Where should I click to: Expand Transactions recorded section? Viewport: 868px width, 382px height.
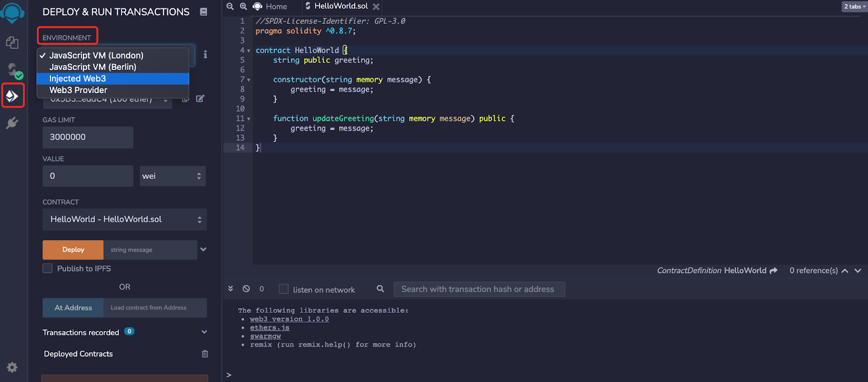[x=204, y=332]
